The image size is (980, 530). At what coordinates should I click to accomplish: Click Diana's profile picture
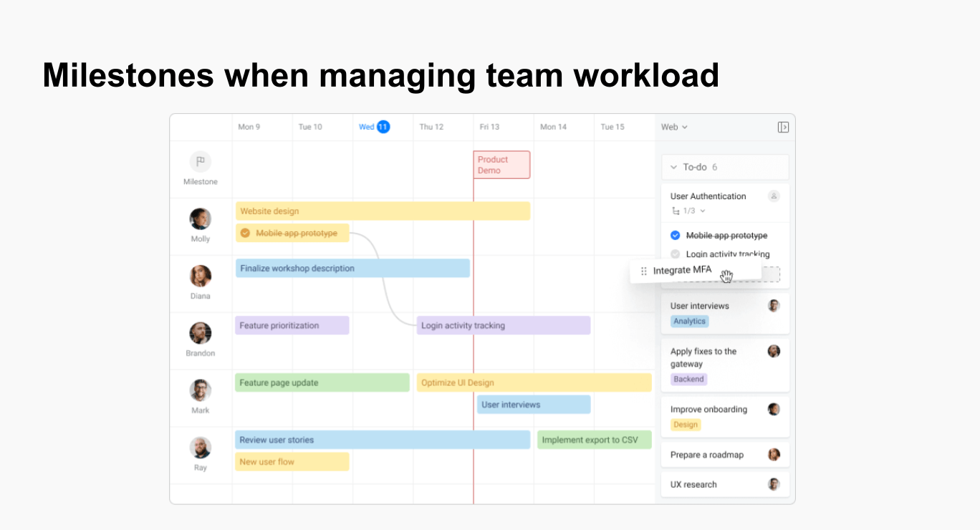pyautogui.click(x=201, y=276)
